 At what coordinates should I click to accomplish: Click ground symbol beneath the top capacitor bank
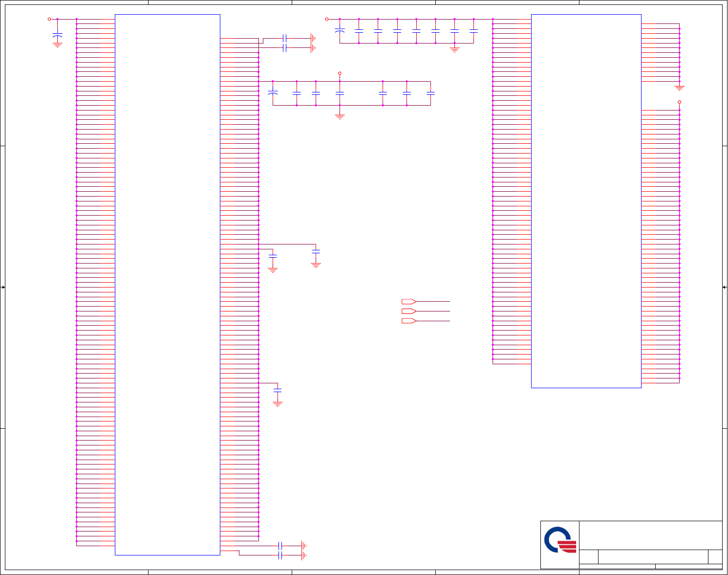pos(454,50)
